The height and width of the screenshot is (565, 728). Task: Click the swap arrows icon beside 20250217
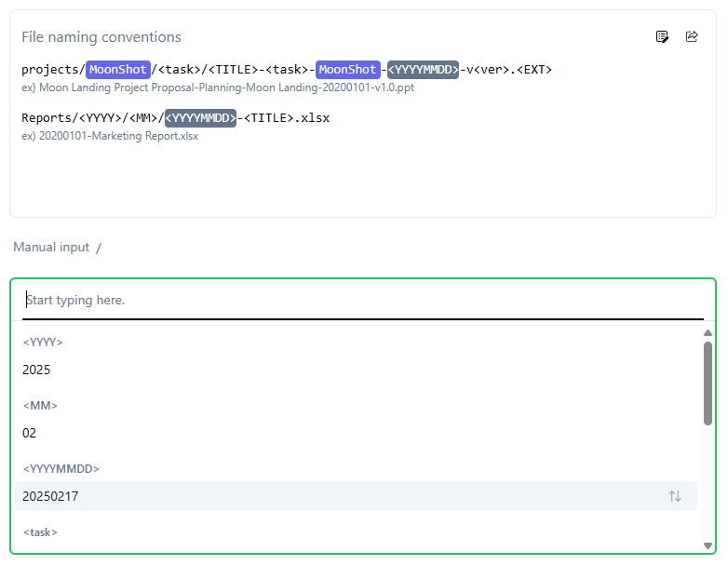coord(675,496)
